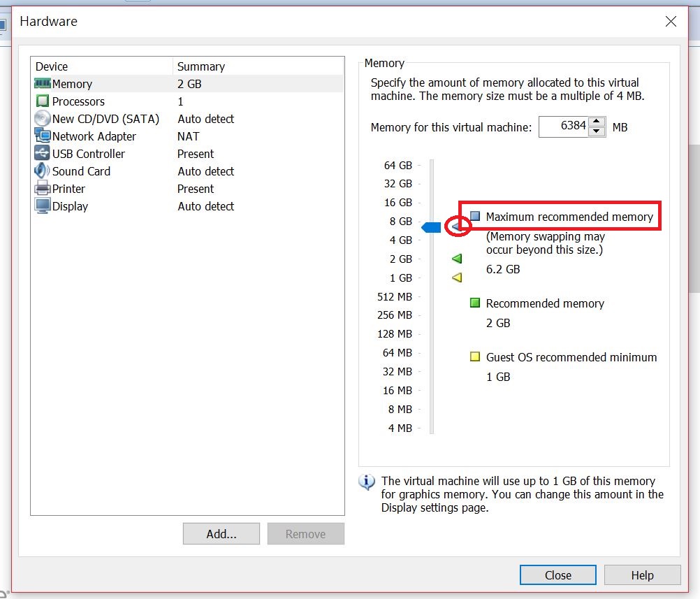
Task: Click the NAT summary of Network Adapter
Action: click(x=188, y=136)
